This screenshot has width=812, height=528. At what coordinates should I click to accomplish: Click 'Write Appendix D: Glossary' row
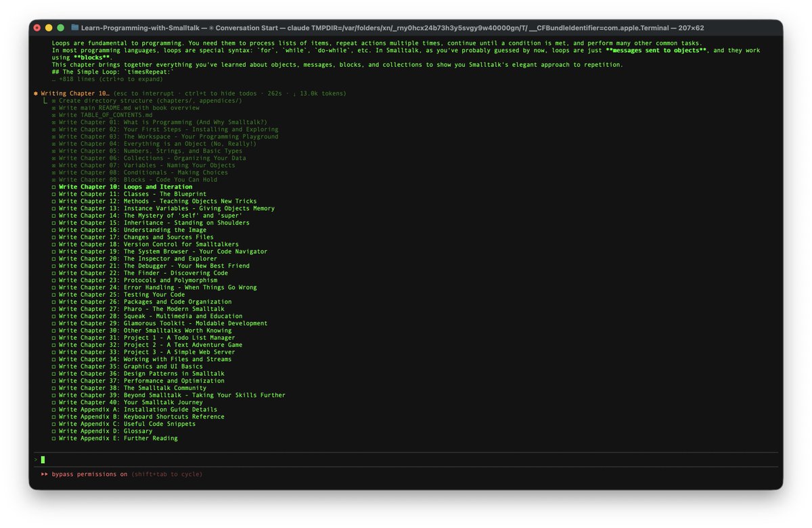tap(101, 431)
